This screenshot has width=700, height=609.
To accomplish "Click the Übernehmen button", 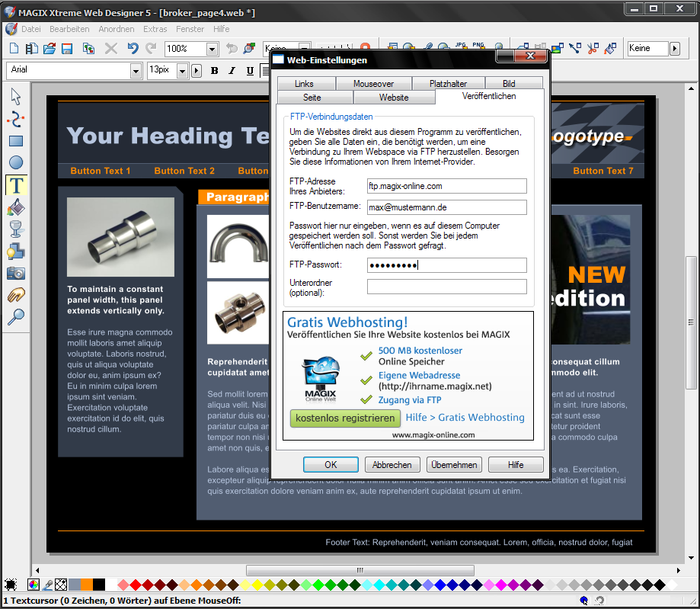I will tap(454, 465).
